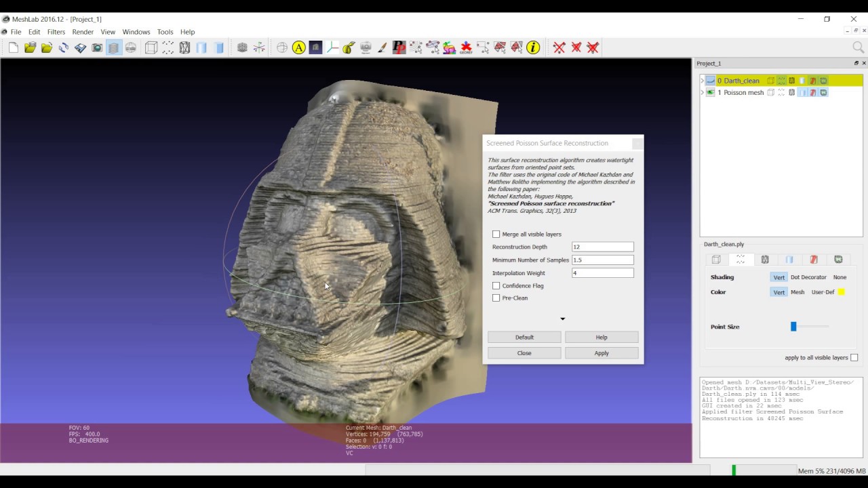Screen dimensions: 868x488
Task: Start the Align tool (yellow A)
Action: click(298, 47)
